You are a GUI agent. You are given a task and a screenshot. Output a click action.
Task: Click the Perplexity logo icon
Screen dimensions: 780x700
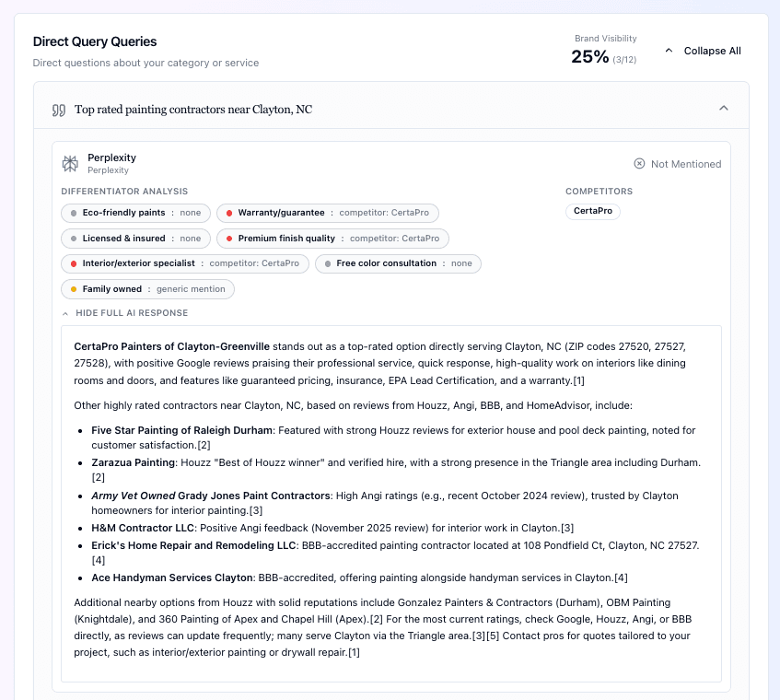(69, 162)
